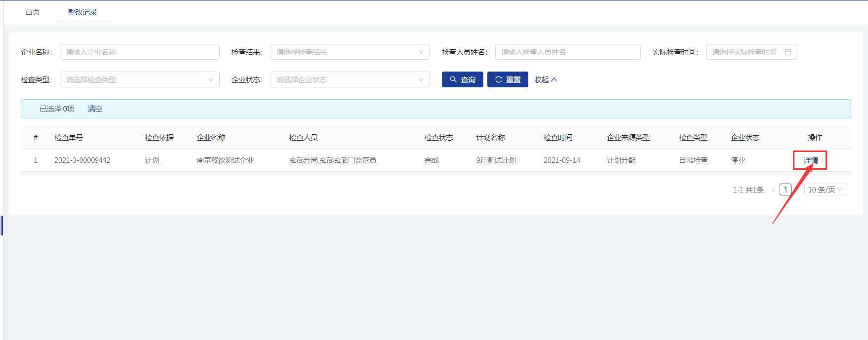Viewport: 868px width, 340px height.
Task: Click the 检查人员姓名 input field
Action: pyautogui.click(x=567, y=52)
